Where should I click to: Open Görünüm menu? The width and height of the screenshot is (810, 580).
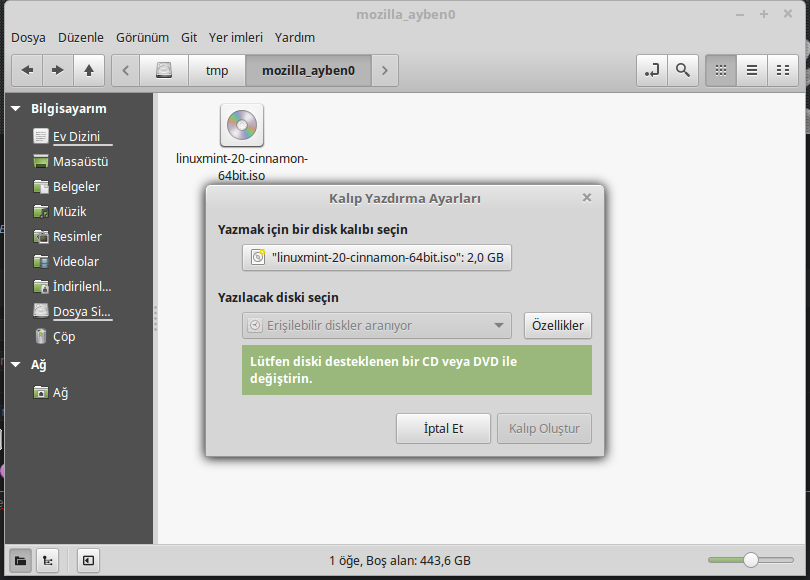[x=142, y=38]
